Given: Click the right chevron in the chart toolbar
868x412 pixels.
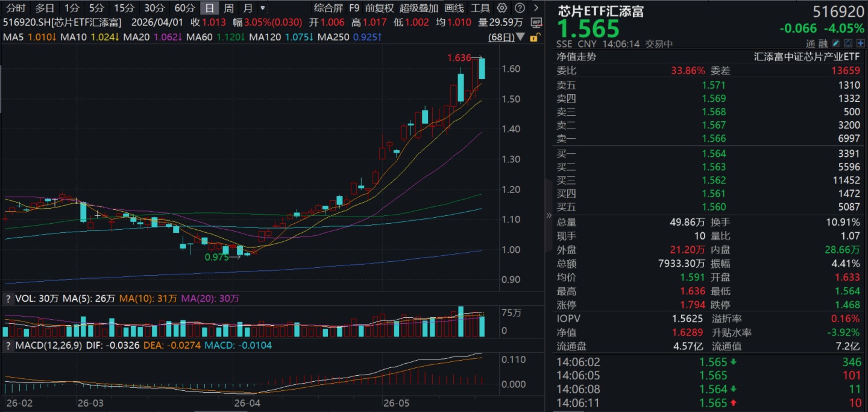Looking at the screenshot, I should coord(535,8).
